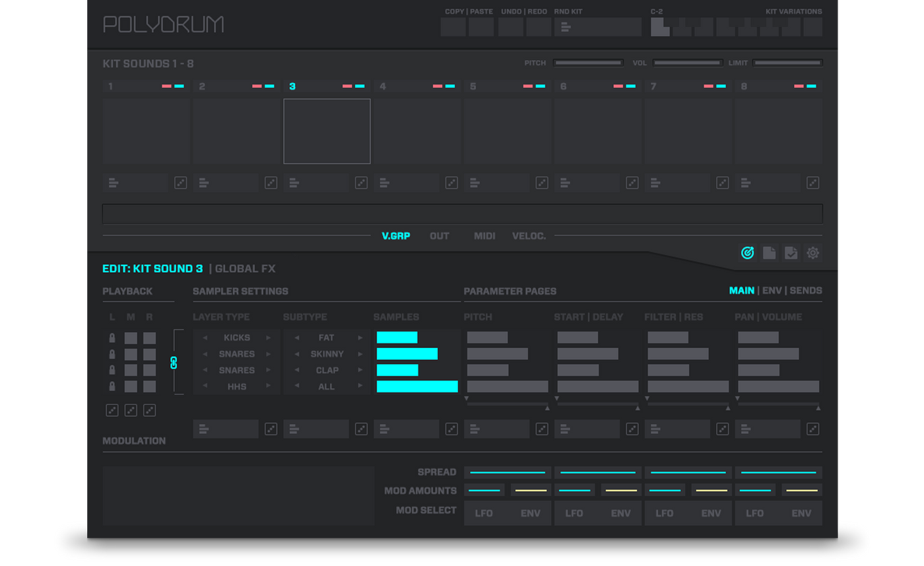Select LFO modulation for the Pitch column
This screenshot has height=566, width=924.
coord(484,513)
